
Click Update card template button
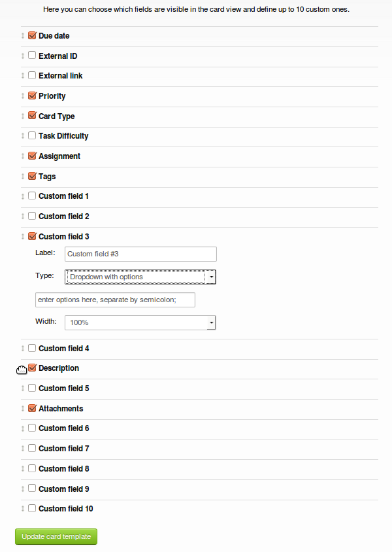click(56, 536)
